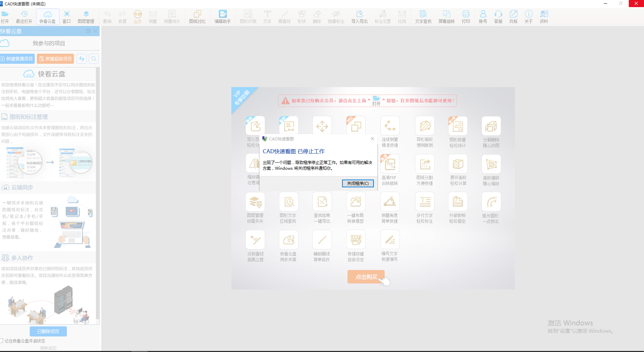
Task: Open the 已删除项目 deleted projects button
Action: (x=48, y=331)
